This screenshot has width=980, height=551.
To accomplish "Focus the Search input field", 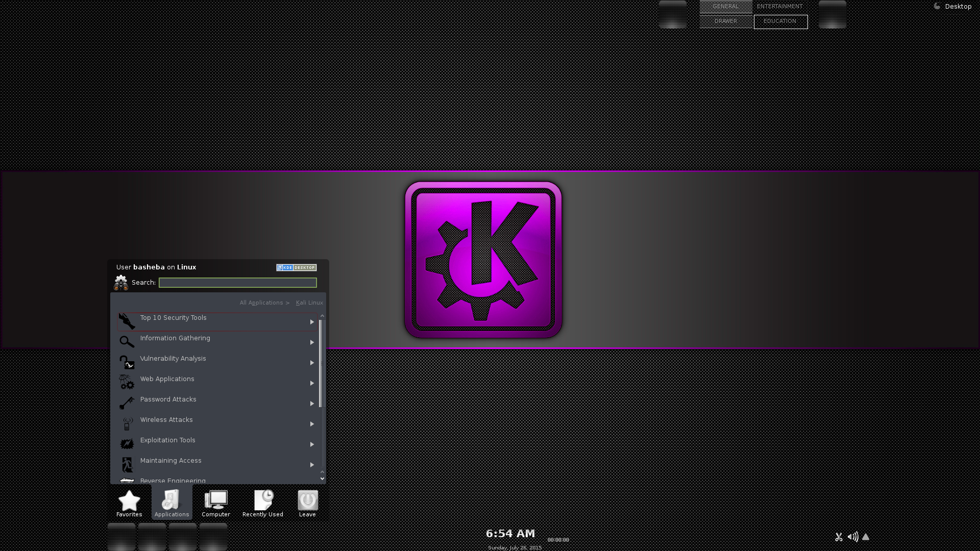I will pyautogui.click(x=238, y=283).
